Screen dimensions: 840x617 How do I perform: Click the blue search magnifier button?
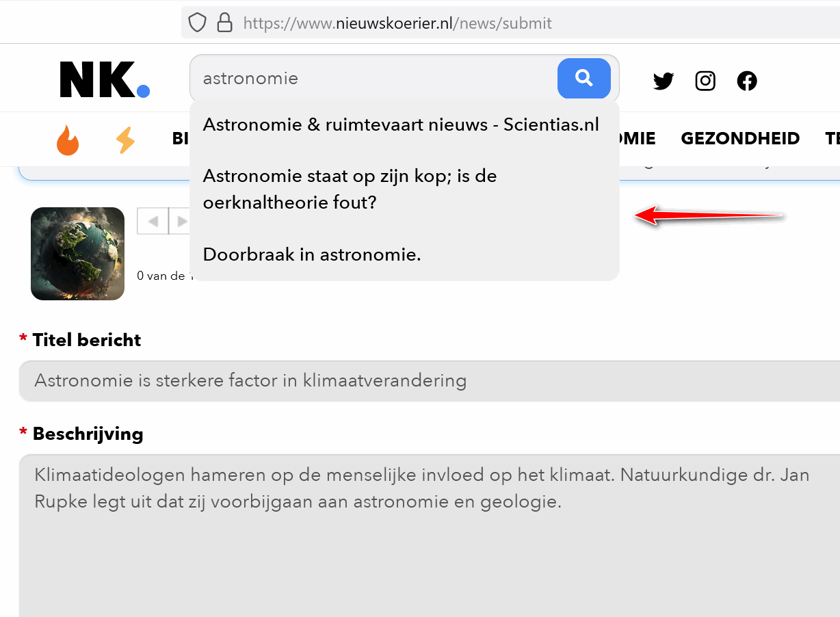(583, 79)
